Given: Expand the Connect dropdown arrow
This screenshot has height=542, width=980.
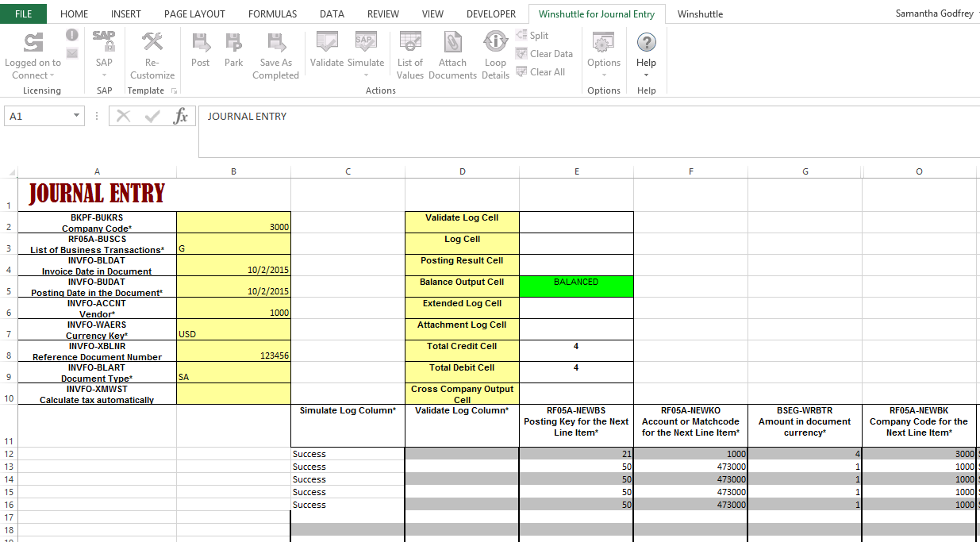Looking at the screenshot, I should click(52, 76).
